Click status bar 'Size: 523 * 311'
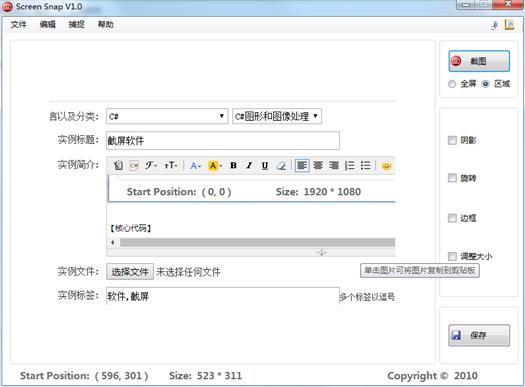The width and height of the screenshot is (525, 387). pos(206,376)
